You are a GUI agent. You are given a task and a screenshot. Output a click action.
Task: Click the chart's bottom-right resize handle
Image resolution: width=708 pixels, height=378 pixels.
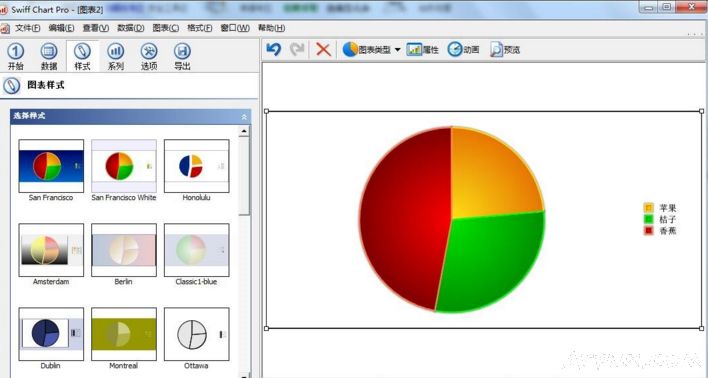pos(702,328)
